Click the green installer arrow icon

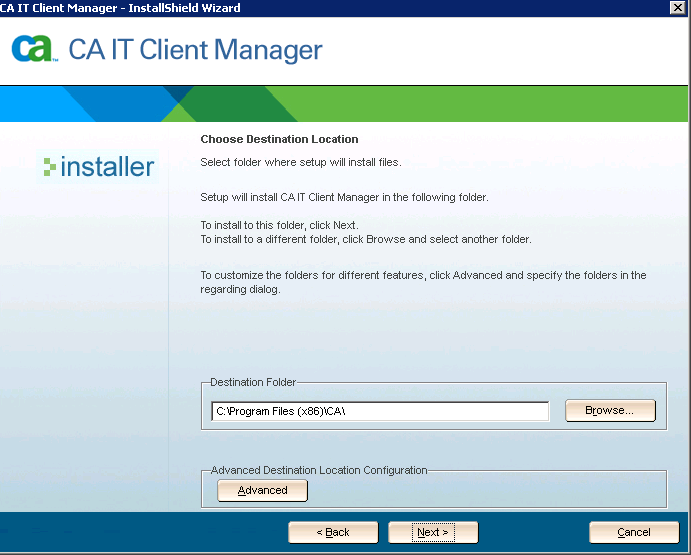pyautogui.click(x=50, y=167)
